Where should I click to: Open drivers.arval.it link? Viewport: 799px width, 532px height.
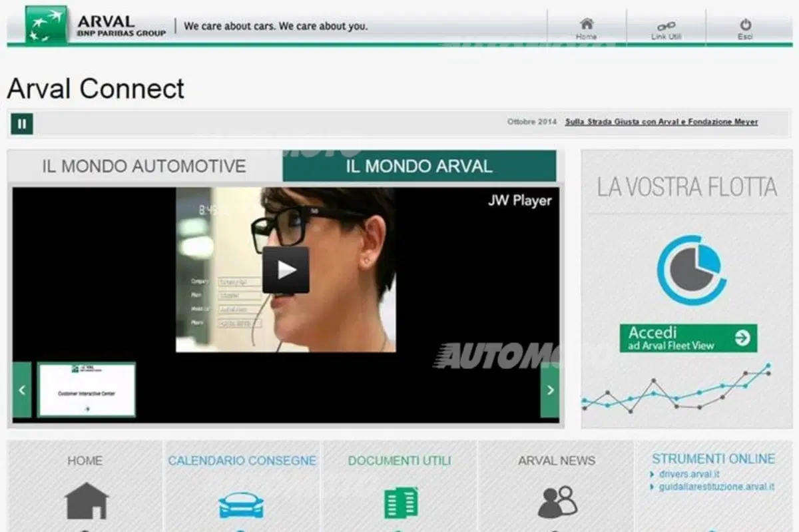coord(688,475)
